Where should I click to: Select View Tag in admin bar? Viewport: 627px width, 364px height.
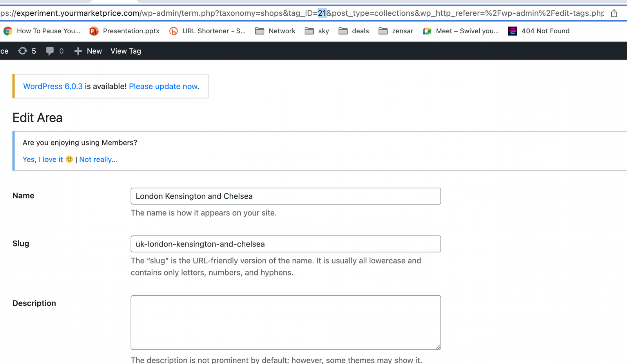[125, 51]
